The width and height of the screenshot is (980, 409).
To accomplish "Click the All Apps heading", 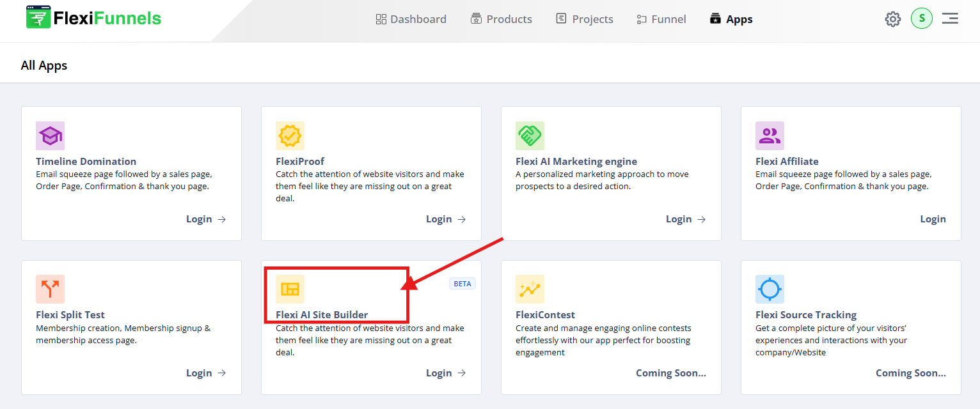I will pyautogui.click(x=44, y=65).
